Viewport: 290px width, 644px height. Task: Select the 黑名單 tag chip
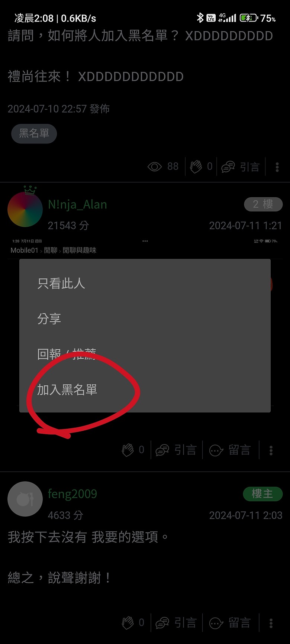(34, 133)
